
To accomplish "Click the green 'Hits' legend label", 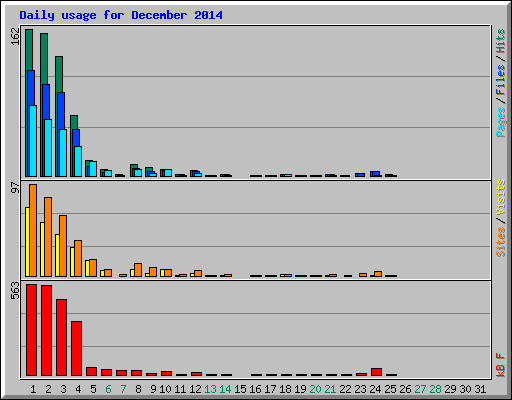I will point(501,41).
